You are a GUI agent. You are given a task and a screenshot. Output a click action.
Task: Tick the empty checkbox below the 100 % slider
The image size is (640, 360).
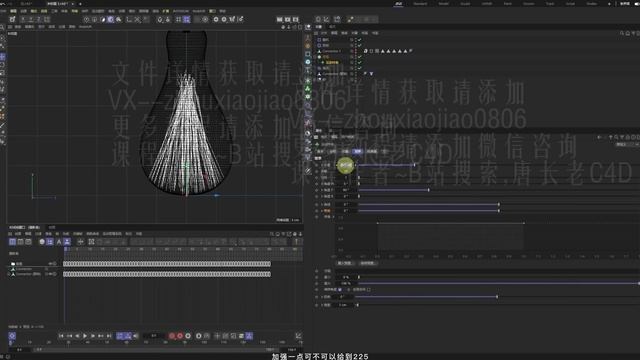369,289
